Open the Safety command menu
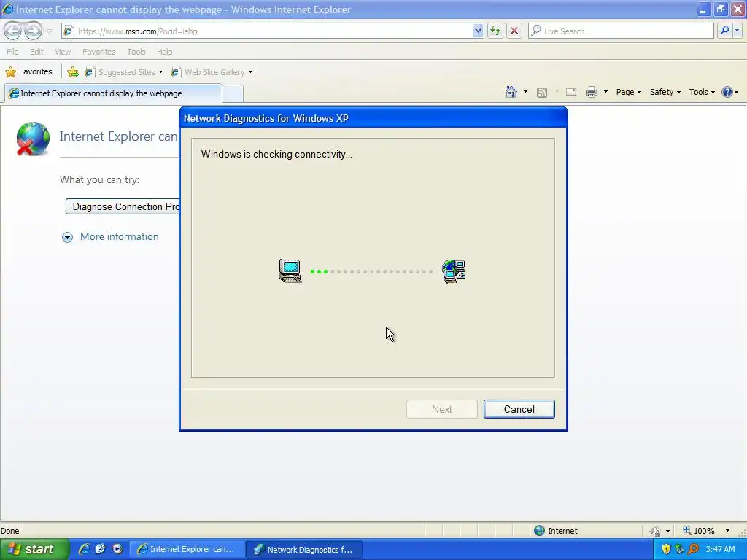Viewport: 747px width, 560px height. [x=665, y=92]
